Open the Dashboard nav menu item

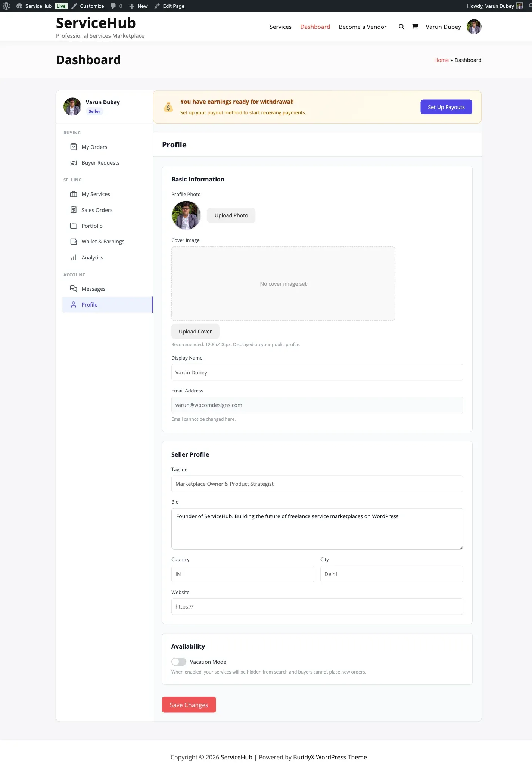coord(315,27)
